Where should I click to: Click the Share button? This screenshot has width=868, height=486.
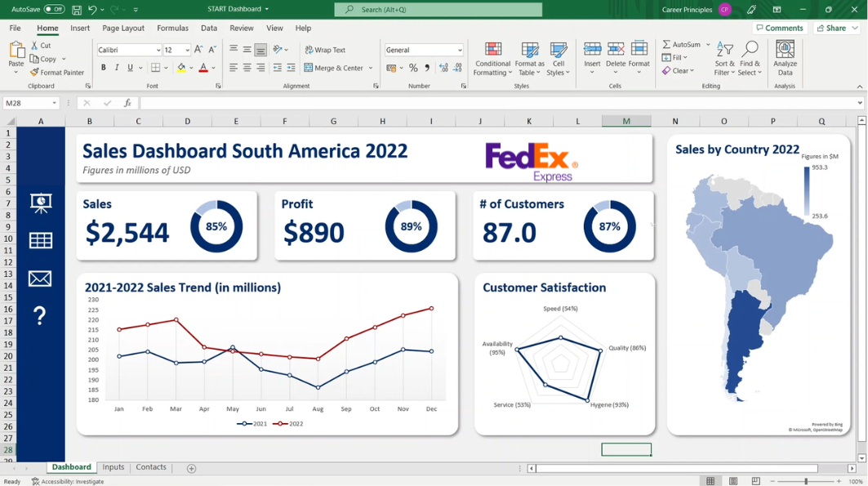[x=832, y=28]
